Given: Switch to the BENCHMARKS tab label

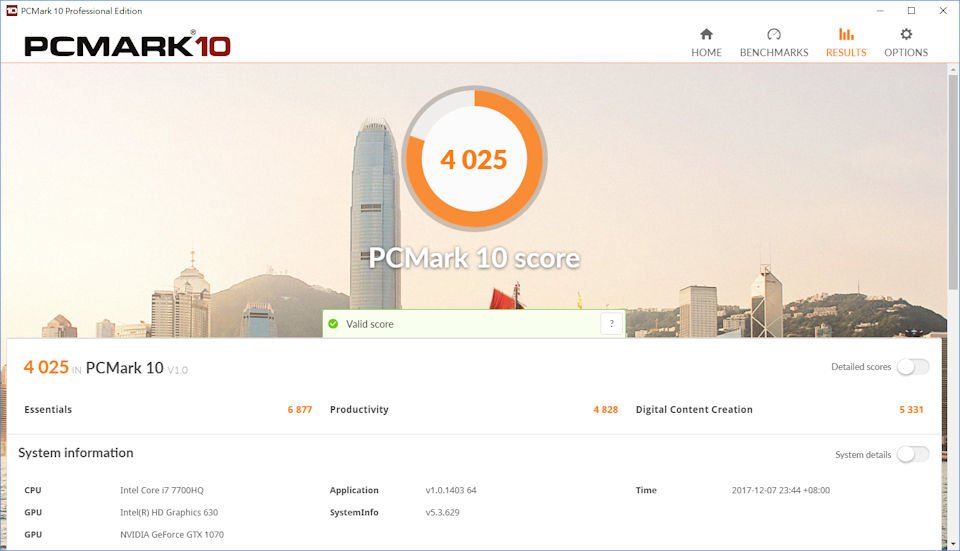Looking at the screenshot, I should tap(774, 53).
